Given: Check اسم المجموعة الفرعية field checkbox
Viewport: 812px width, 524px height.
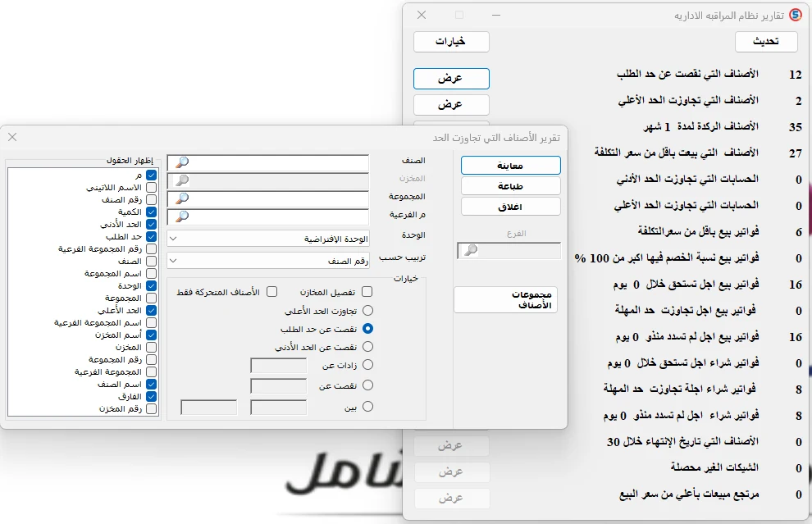Looking at the screenshot, I should 151,322.
